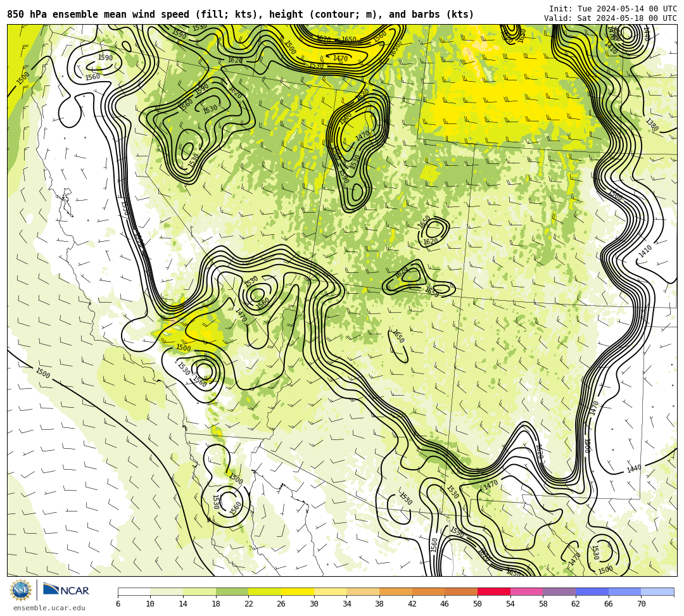Click the red 50-54 kts color swatch

coord(494,591)
